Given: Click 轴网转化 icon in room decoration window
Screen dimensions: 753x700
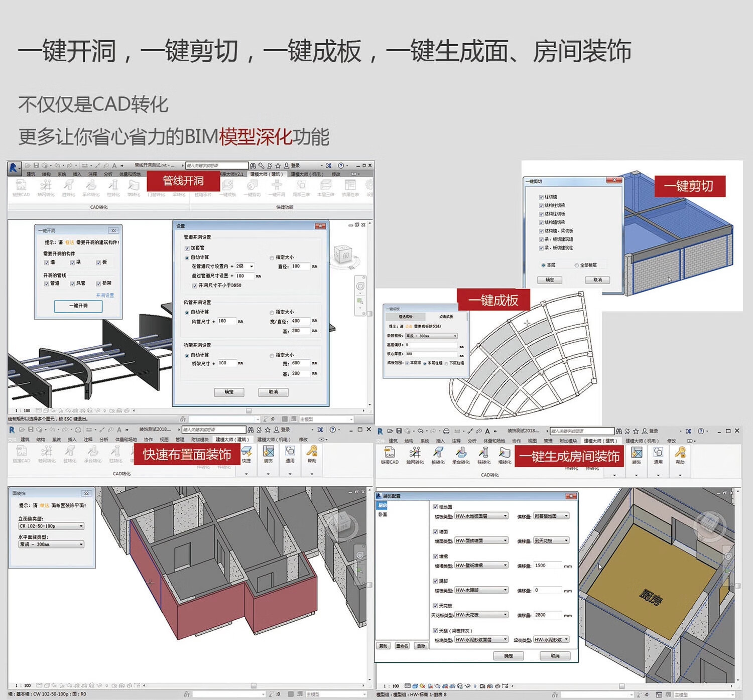Looking at the screenshot, I should [x=415, y=453].
